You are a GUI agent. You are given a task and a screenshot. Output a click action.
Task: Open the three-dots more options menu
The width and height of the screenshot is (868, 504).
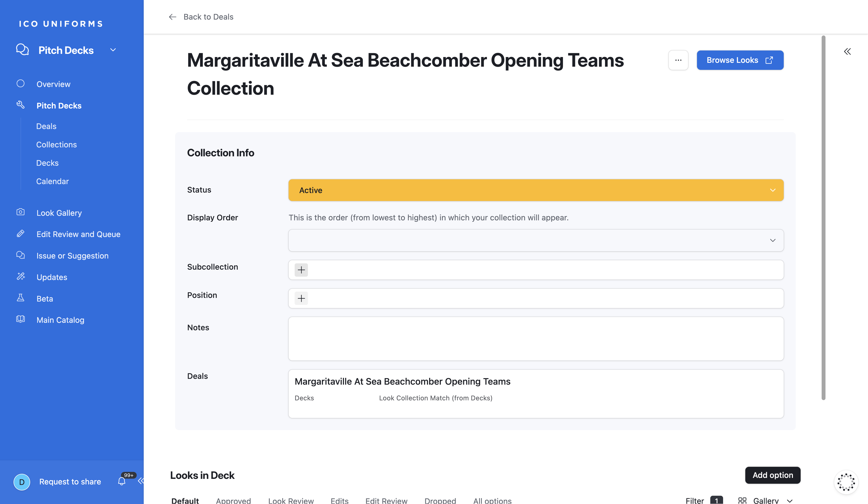(678, 60)
